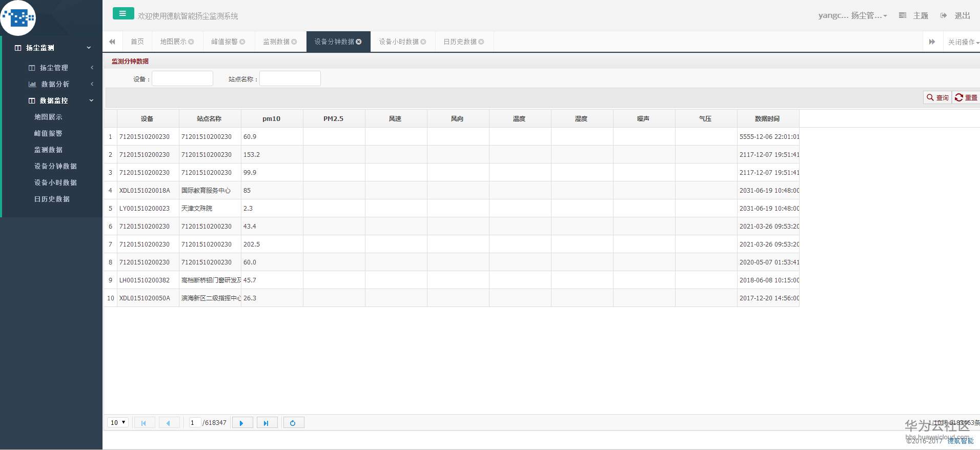The height and width of the screenshot is (450, 980).
Task: Switch to the 日历史数据 tab
Action: point(460,42)
